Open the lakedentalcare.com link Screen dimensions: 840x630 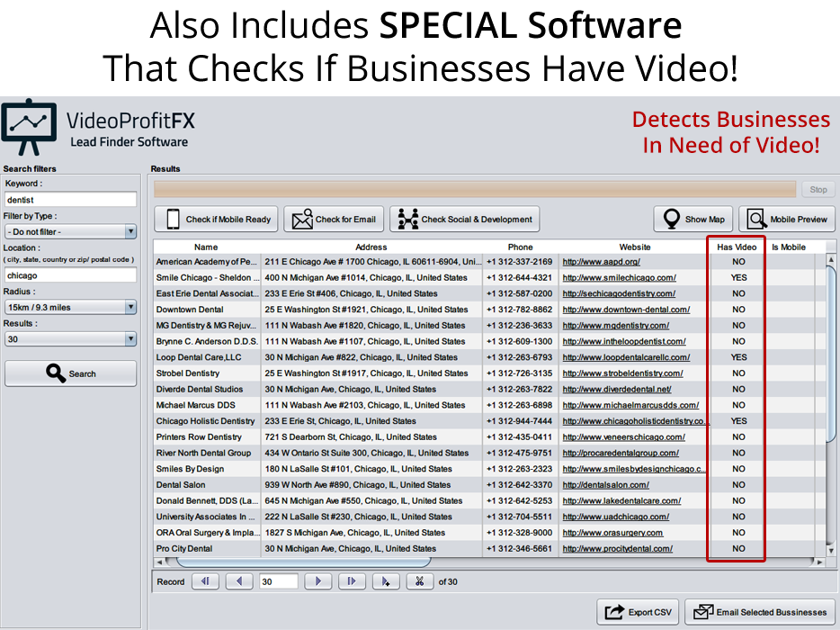pyautogui.click(x=621, y=500)
